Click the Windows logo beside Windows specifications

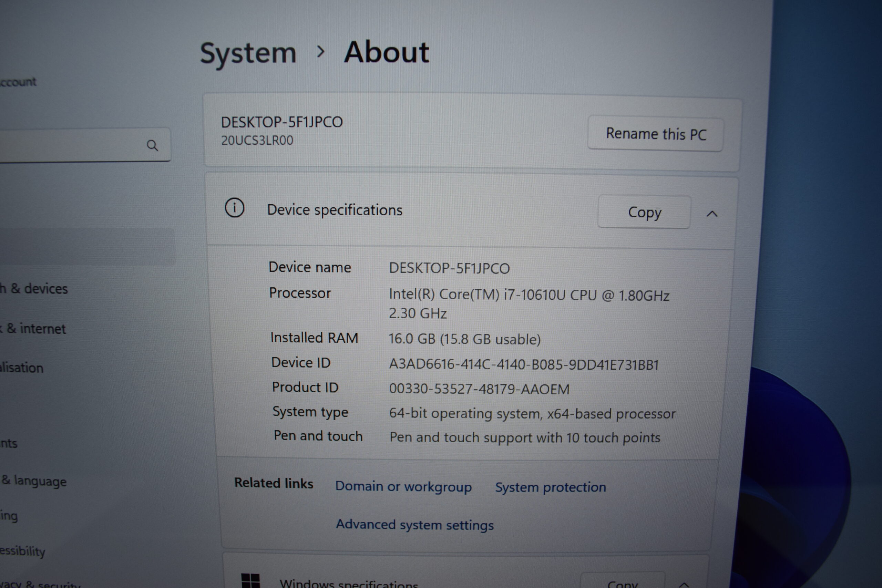pyautogui.click(x=250, y=580)
